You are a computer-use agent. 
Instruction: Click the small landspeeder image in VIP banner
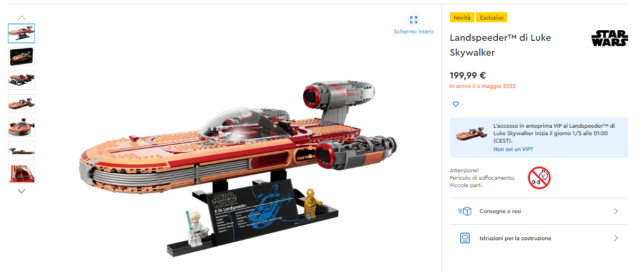471,133
